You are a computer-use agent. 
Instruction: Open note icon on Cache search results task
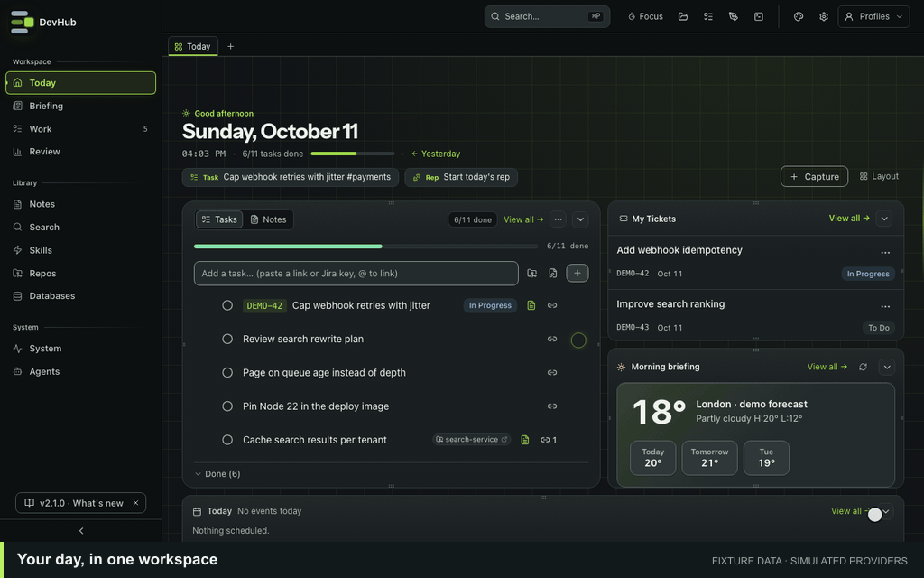[524, 440]
